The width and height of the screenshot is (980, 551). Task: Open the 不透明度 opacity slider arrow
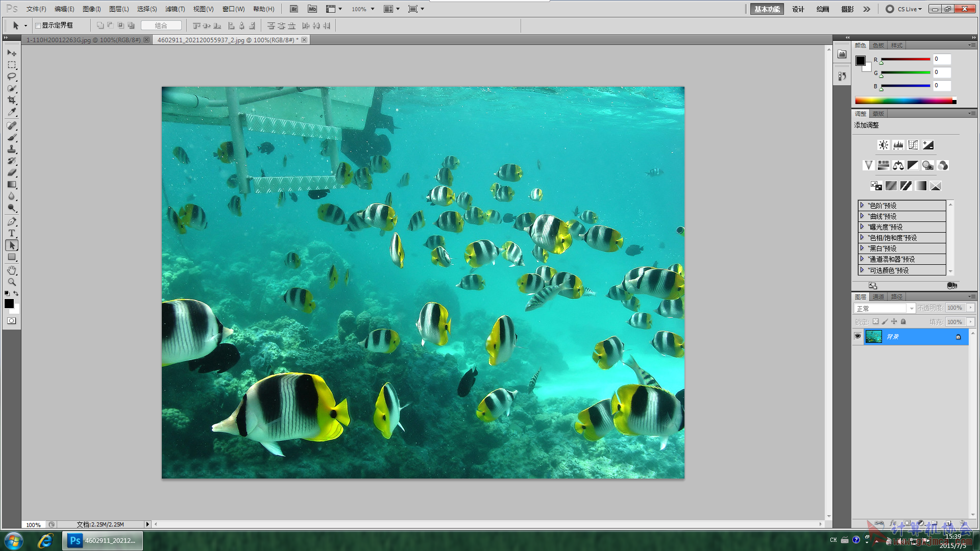click(x=970, y=308)
